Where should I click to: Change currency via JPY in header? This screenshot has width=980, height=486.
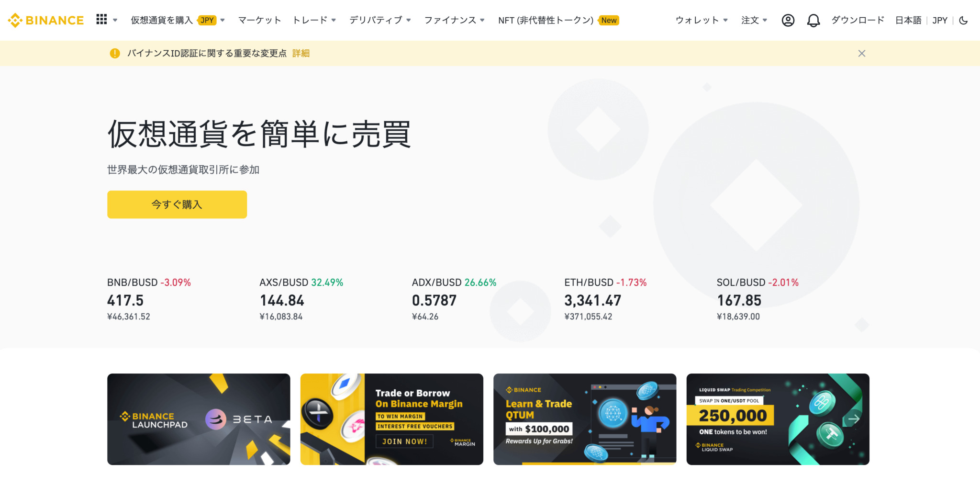(x=940, y=20)
